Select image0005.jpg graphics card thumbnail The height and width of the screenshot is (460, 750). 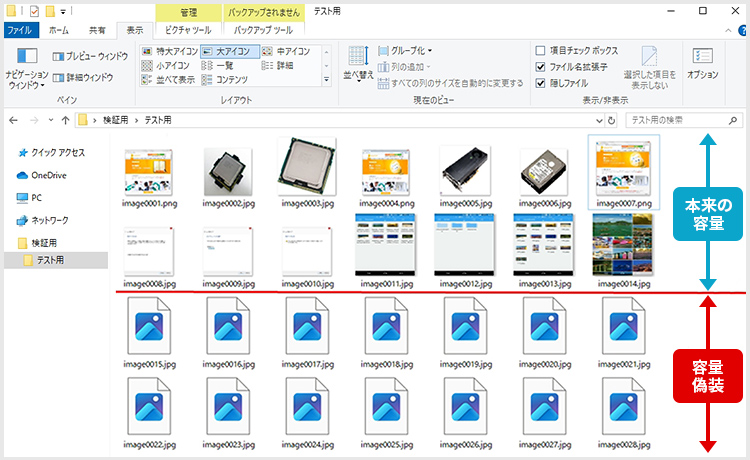pos(466,171)
